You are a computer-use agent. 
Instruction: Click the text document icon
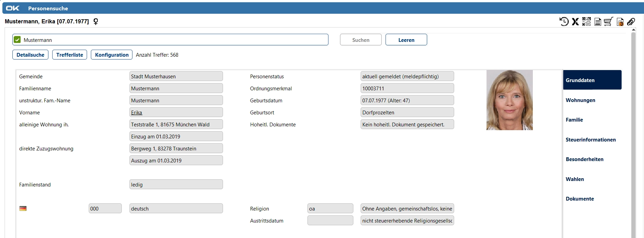click(598, 22)
